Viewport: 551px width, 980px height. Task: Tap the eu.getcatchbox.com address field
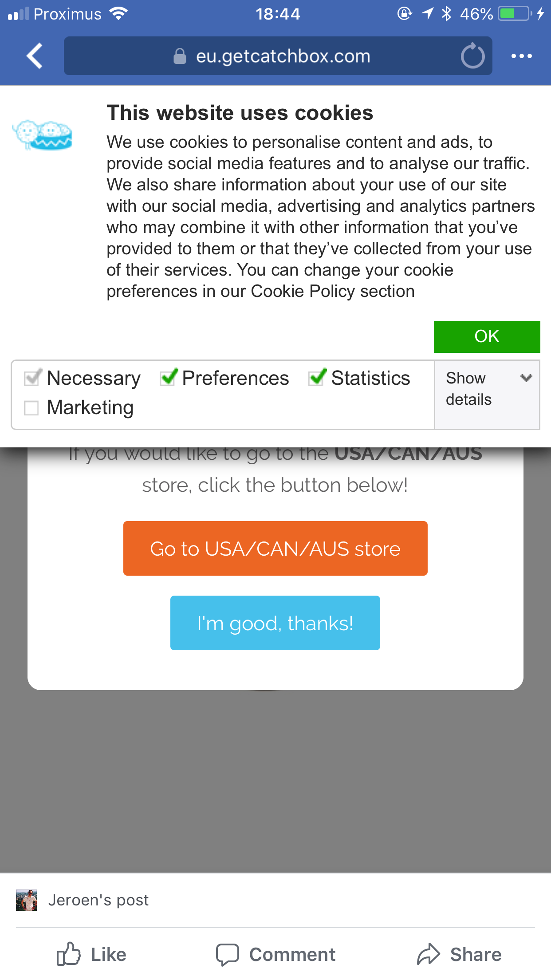283,56
